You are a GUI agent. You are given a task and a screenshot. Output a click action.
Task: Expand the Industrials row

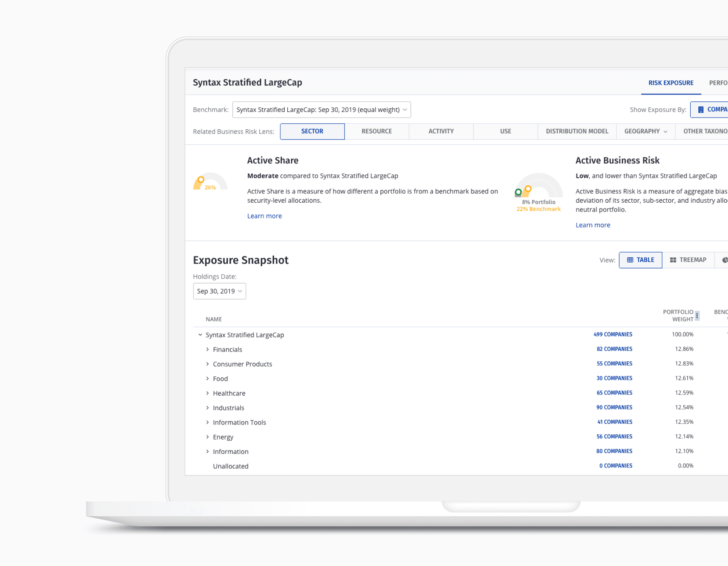tap(207, 408)
